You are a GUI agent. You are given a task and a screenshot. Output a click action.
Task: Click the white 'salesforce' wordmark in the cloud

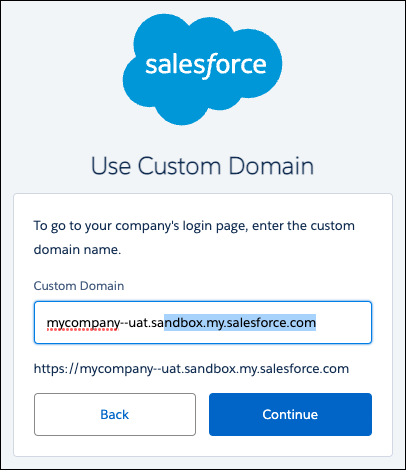coord(206,65)
